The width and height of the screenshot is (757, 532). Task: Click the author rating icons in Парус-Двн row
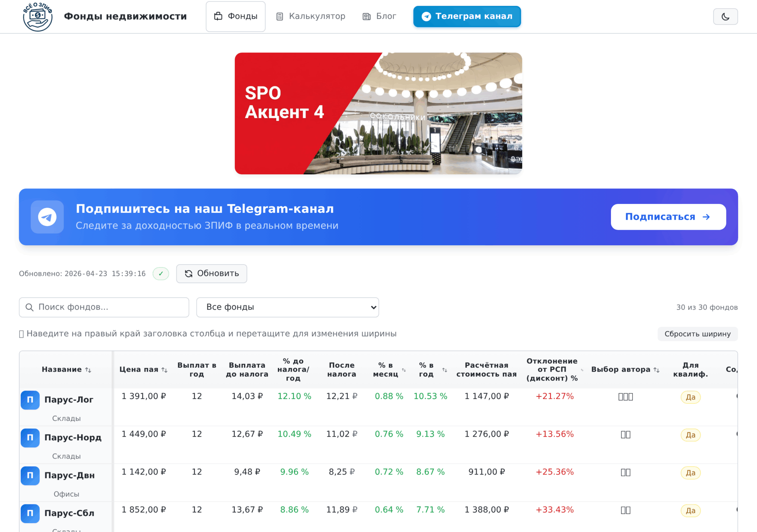(x=625, y=473)
